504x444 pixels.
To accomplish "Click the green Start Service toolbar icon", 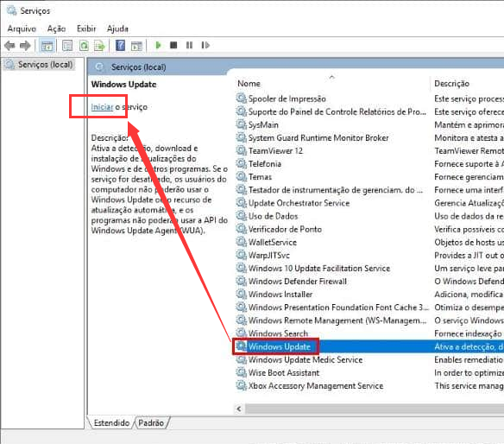I will click(158, 46).
